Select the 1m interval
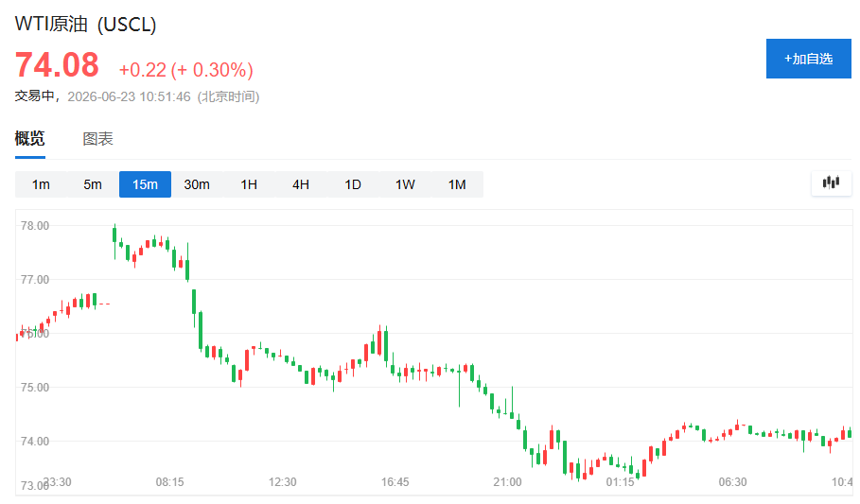The width and height of the screenshot is (860, 504). click(41, 184)
